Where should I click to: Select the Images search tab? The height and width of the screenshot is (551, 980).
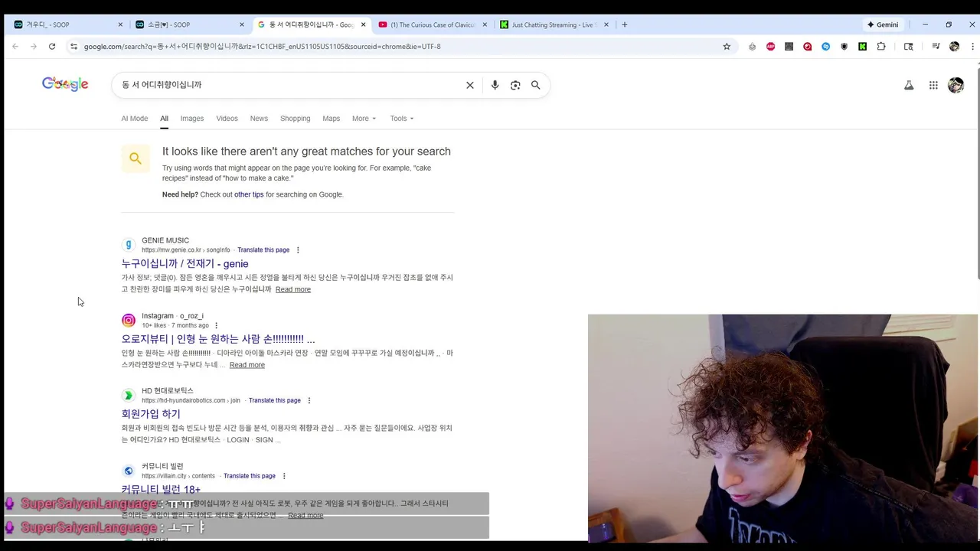[192, 119]
